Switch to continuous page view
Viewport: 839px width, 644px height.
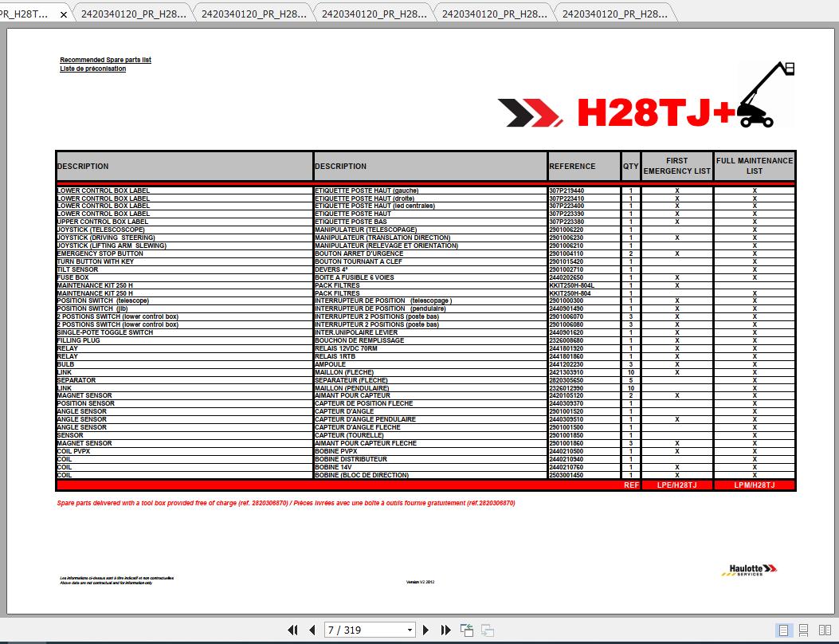pos(803,630)
